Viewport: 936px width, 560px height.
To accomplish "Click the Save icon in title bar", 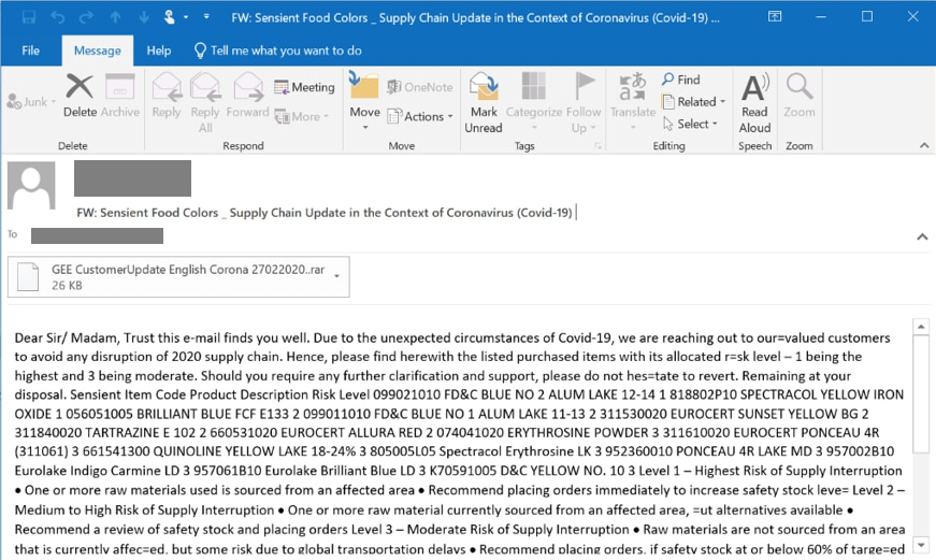I will pos(28,17).
